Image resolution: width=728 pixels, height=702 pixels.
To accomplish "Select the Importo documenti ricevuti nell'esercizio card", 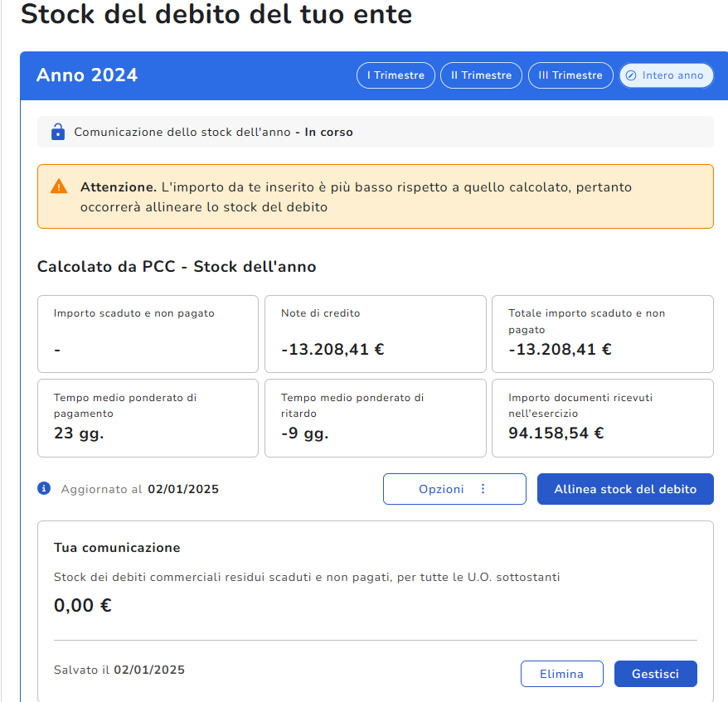I will 602,418.
